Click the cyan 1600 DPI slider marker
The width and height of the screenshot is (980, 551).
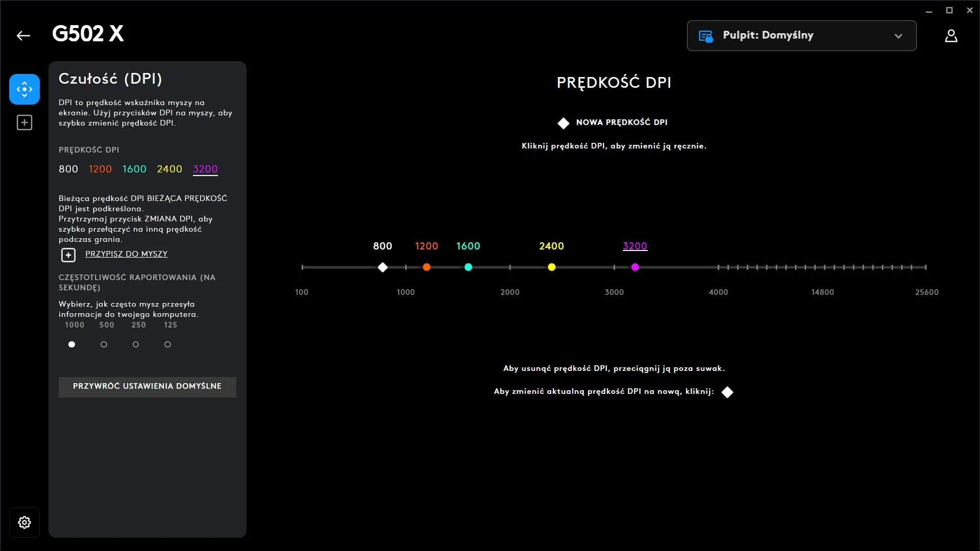click(468, 267)
